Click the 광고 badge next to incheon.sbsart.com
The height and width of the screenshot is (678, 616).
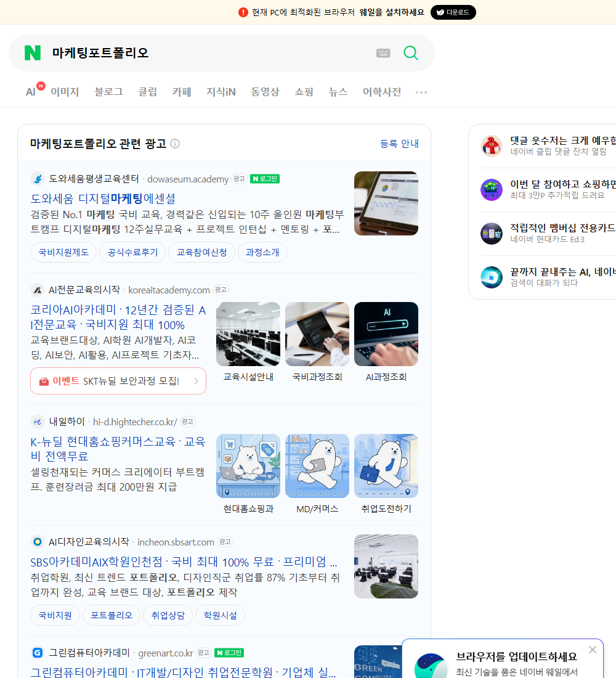(225, 542)
